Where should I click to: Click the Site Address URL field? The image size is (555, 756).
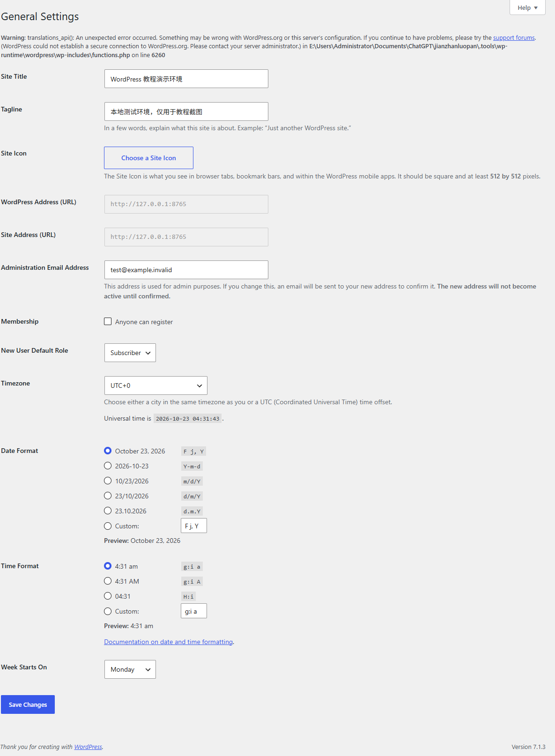tap(186, 237)
